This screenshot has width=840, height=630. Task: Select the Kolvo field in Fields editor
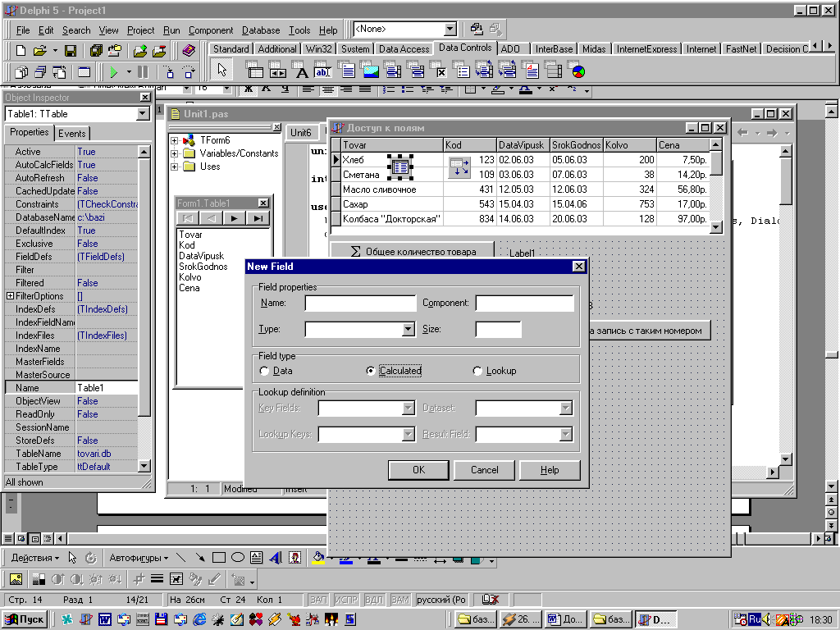[190, 277]
